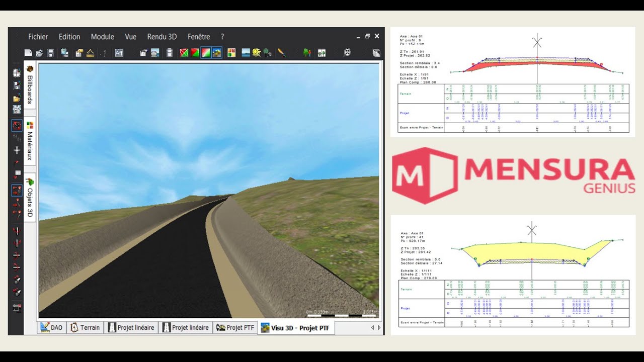The height and width of the screenshot is (362, 644).
Task: Toggle the highlighted textured landscape render mode
Action: pyautogui.click(x=217, y=53)
